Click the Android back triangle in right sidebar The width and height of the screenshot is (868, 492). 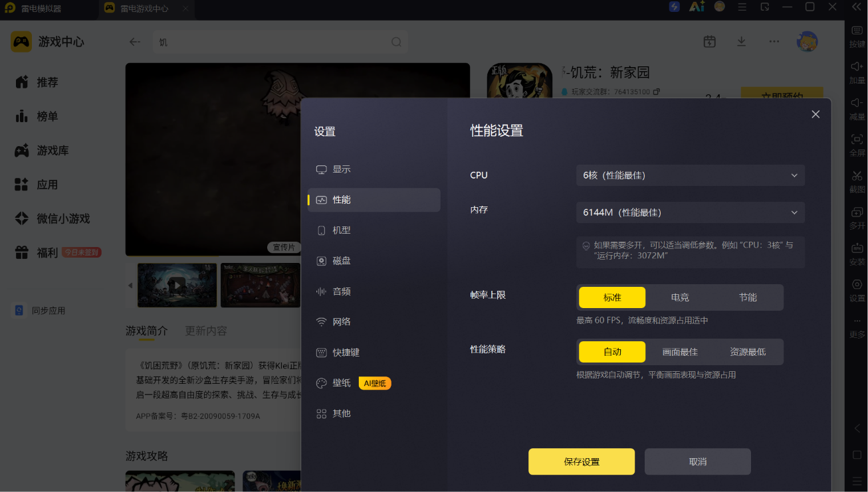coord(857,429)
